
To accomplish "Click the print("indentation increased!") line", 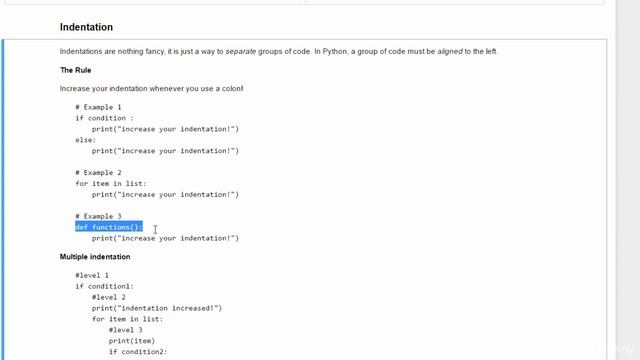I will (x=157, y=308).
